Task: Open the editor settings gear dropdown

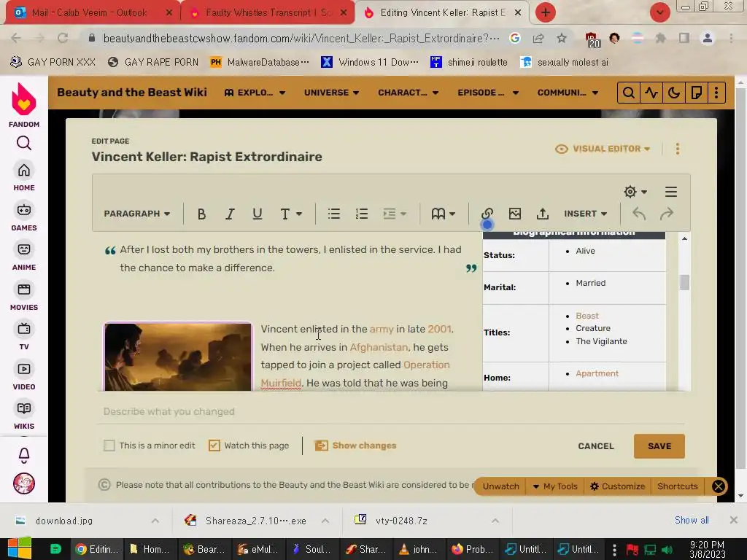Action: click(x=635, y=192)
